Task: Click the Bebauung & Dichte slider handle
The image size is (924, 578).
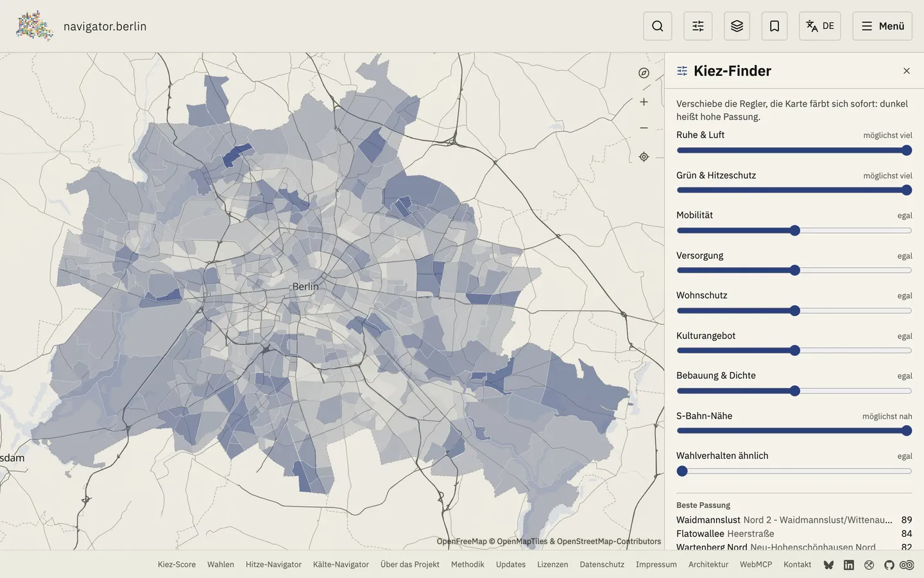Action: point(795,391)
